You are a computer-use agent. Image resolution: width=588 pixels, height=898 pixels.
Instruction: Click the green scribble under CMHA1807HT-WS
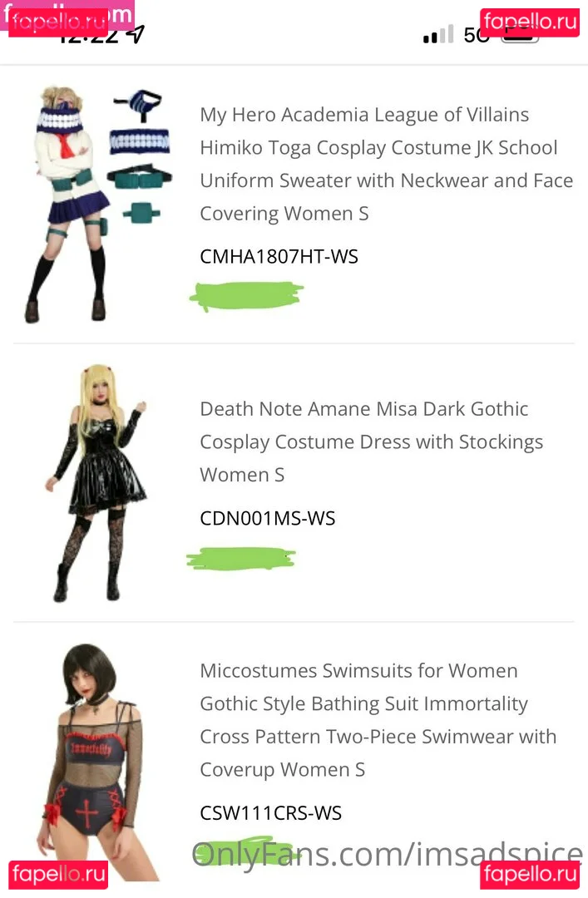(246, 296)
